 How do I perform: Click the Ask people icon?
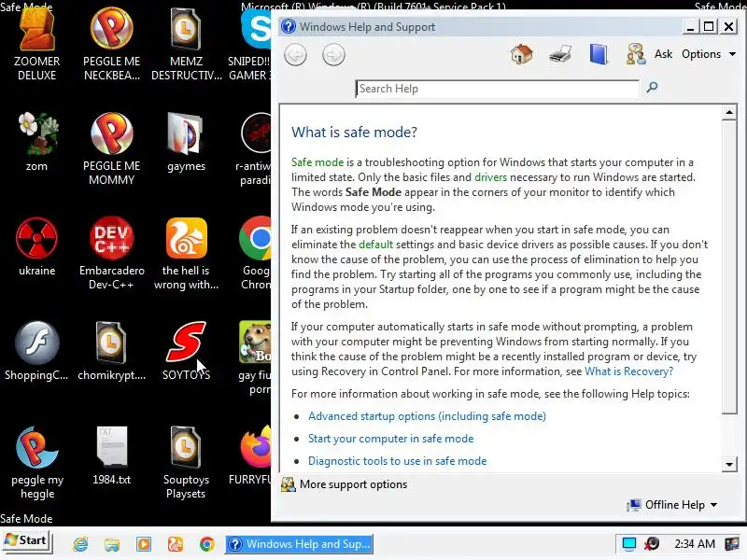(636, 54)
